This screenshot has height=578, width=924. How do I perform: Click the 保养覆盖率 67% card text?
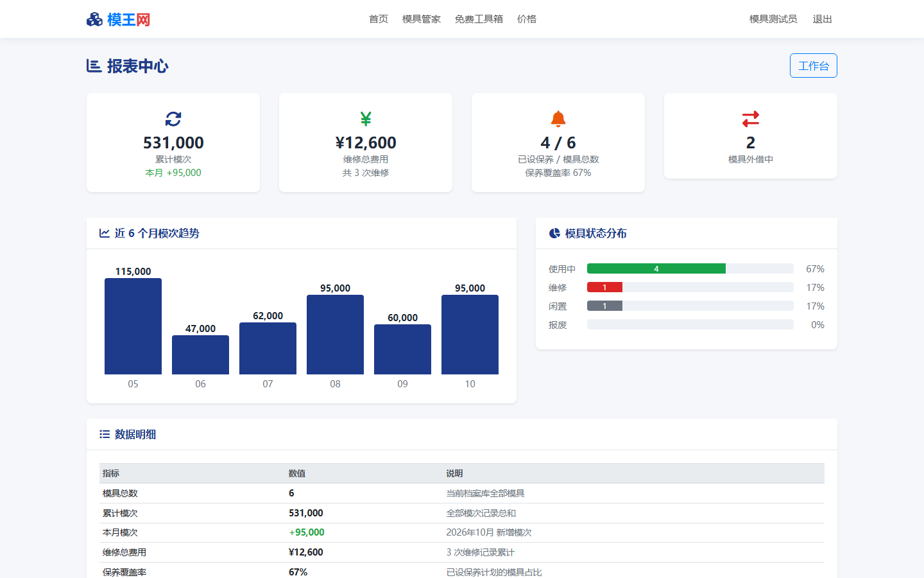558,173
